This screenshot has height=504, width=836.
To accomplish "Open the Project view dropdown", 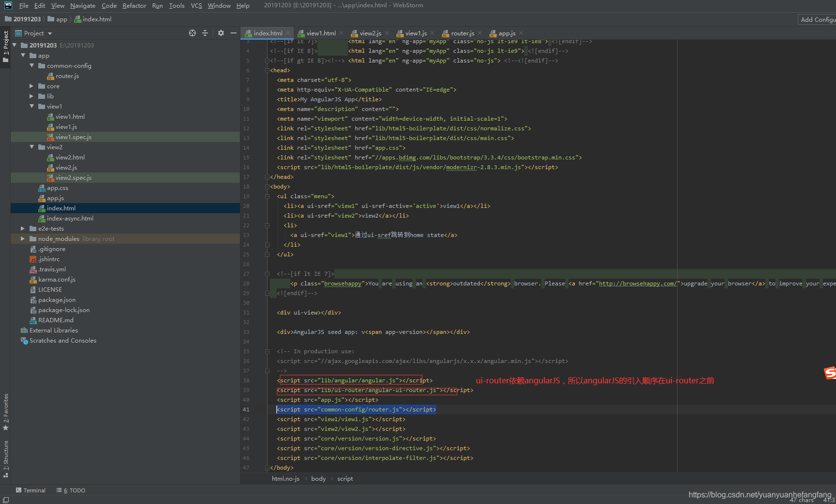I will point(50,33).
